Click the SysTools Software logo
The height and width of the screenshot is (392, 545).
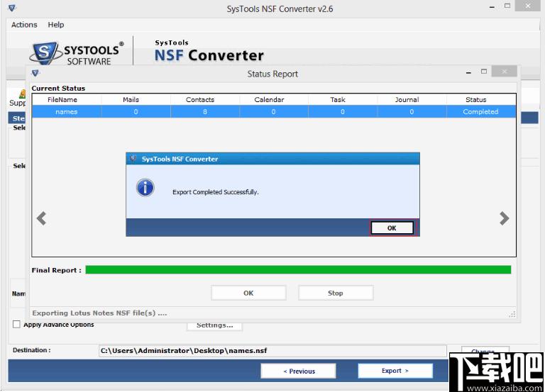tap(77, 52)
